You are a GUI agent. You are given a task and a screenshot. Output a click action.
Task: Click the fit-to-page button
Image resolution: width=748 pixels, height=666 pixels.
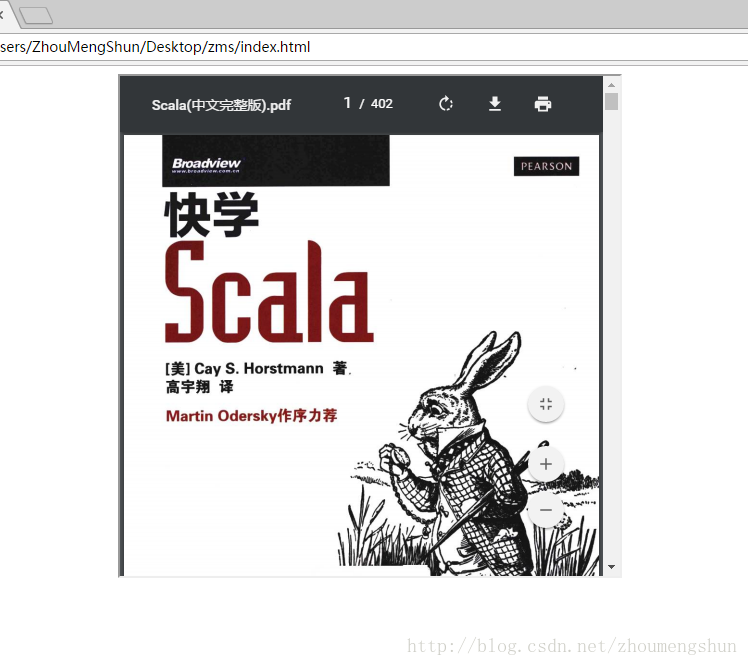(546, 404)
